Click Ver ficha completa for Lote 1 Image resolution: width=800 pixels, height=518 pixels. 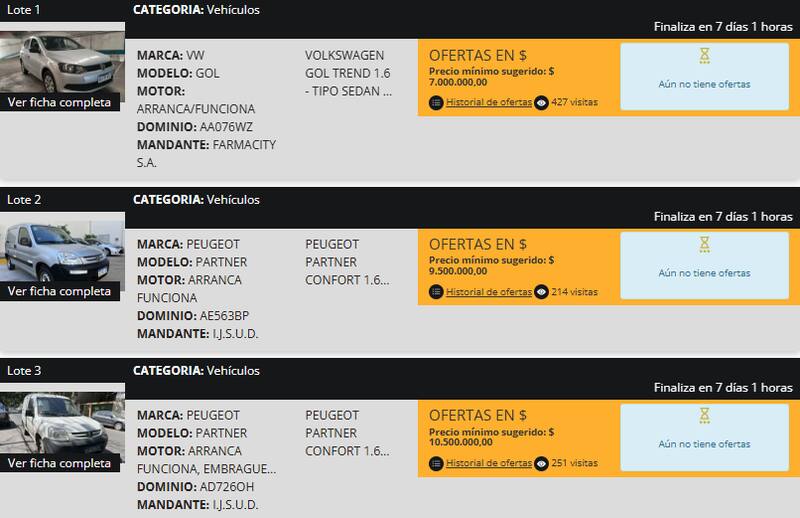click(x=59, y=102)
